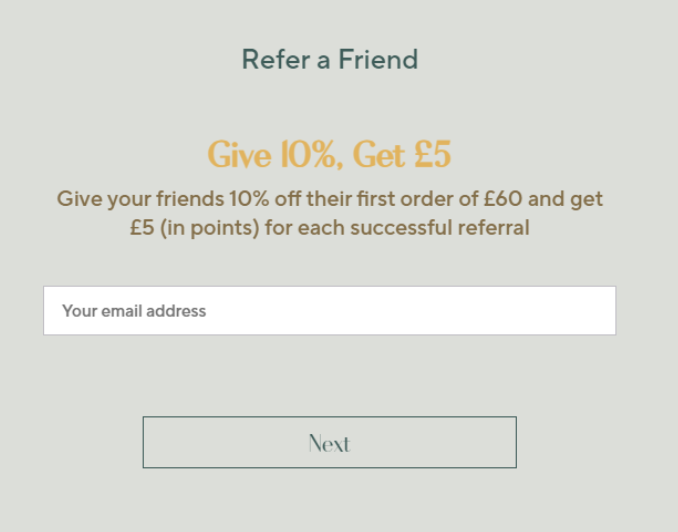
Task: Click the word 'Refer' in the page title
Action: [276, 59]
